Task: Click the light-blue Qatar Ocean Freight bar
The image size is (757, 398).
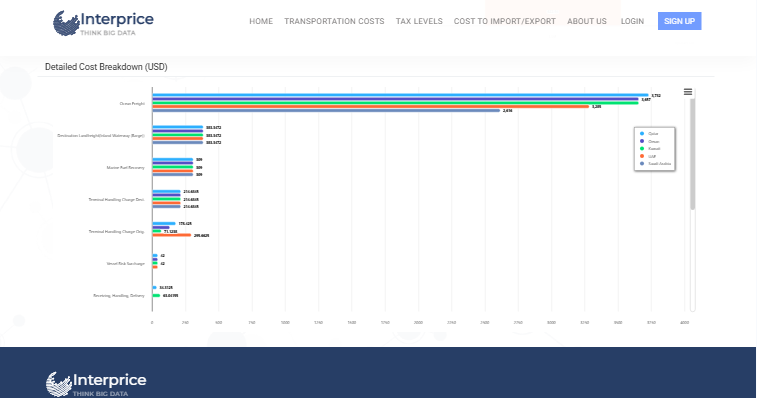Action: click(x=400, y=95)
